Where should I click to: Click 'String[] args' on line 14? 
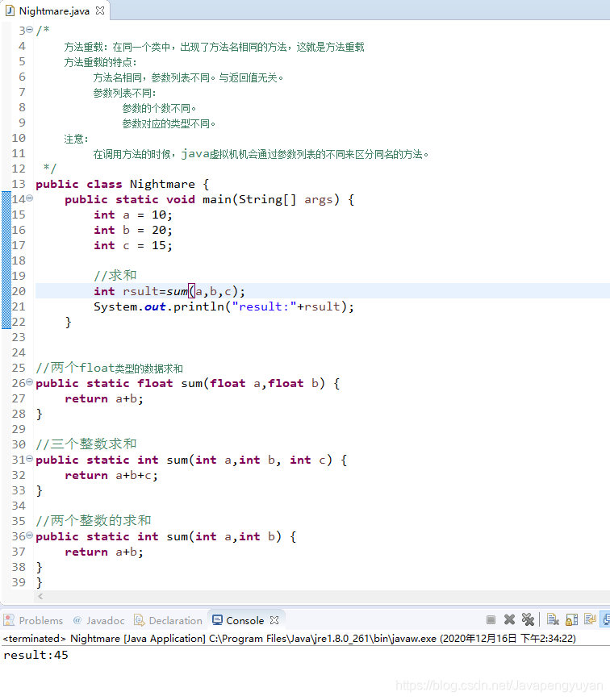coord(286,199)
